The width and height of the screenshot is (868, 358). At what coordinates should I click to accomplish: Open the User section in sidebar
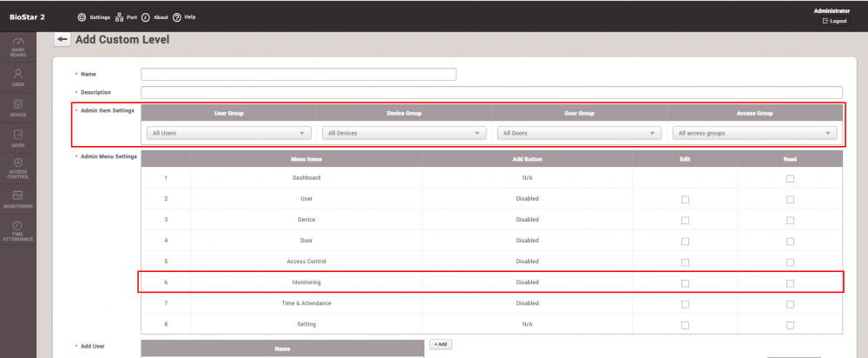(17, 77)
